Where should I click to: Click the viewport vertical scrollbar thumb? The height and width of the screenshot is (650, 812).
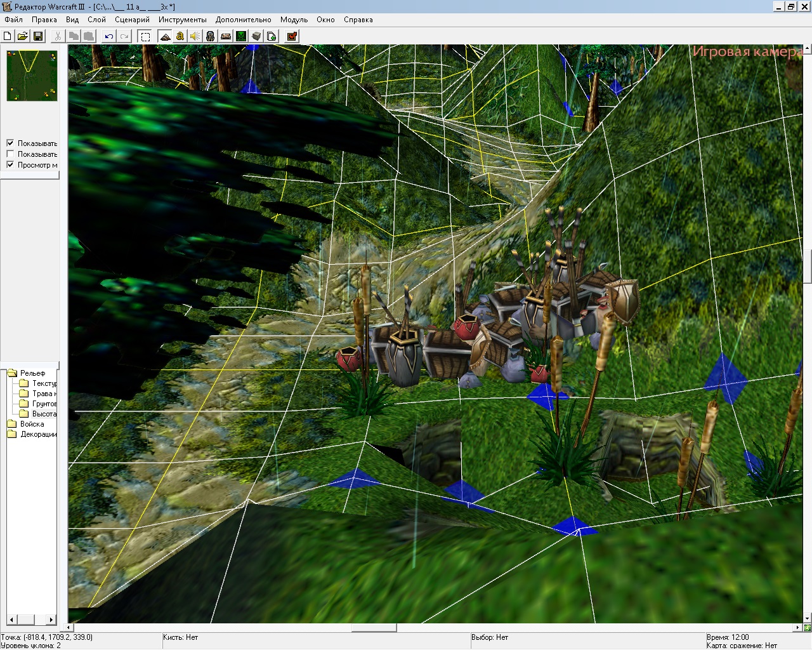pyautogui.click(x=807, y=267)
